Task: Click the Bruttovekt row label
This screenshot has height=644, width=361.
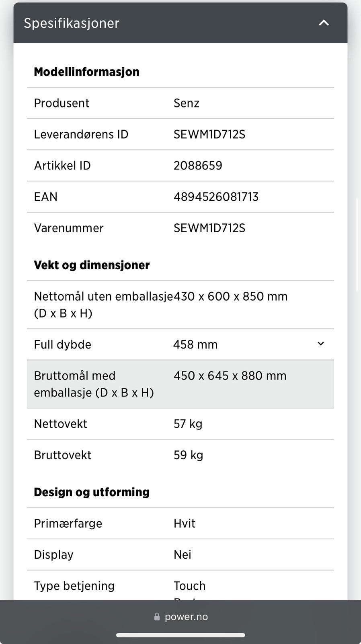Action: pyautogui.click(x=63, y=455)
